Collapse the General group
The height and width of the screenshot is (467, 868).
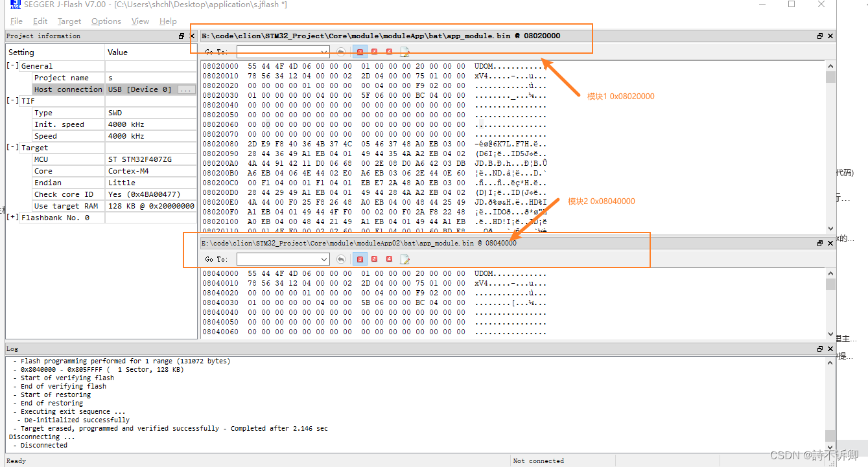pos(12,66)
